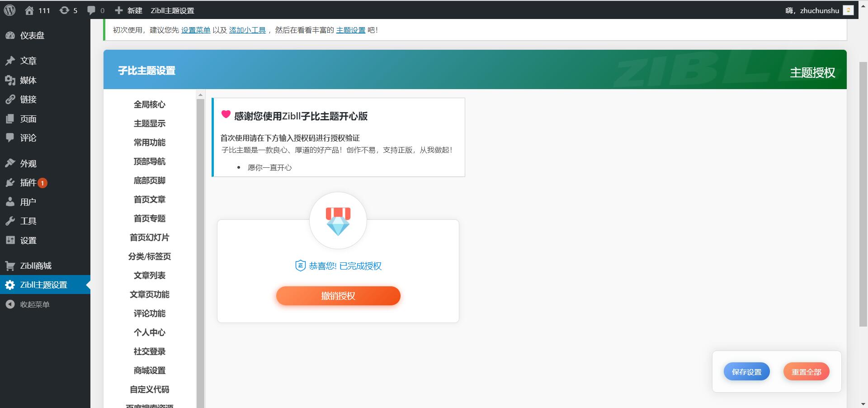868x408 pixels.
Task: Open 首页专题 settings tab
Action: point(150,218)
